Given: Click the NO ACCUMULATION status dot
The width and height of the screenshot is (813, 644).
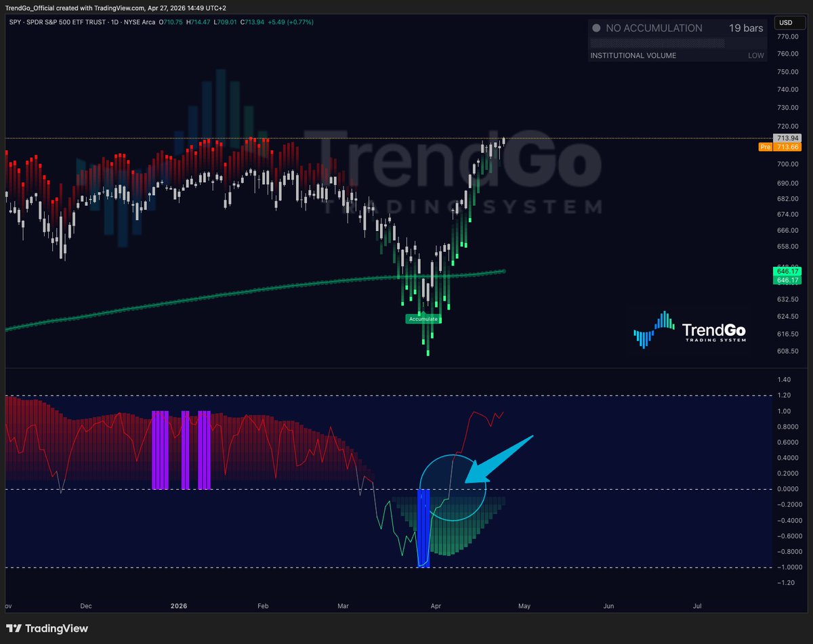Looking at the screenshot, I should 596,28.
